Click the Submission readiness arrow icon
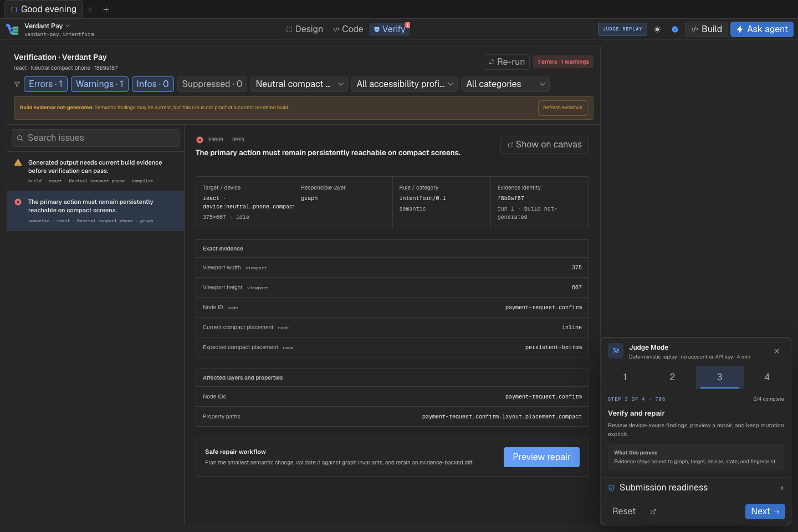798x532 pixels. pyautogui.click(x=781, y=488)
